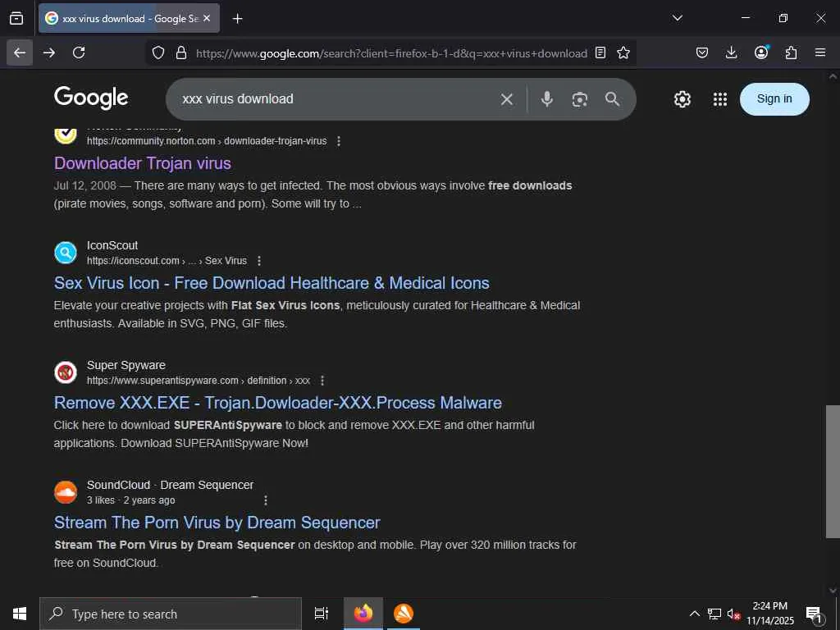Open more options for Norton result
The height and width of the screenshot is (630, 840).
339,141
